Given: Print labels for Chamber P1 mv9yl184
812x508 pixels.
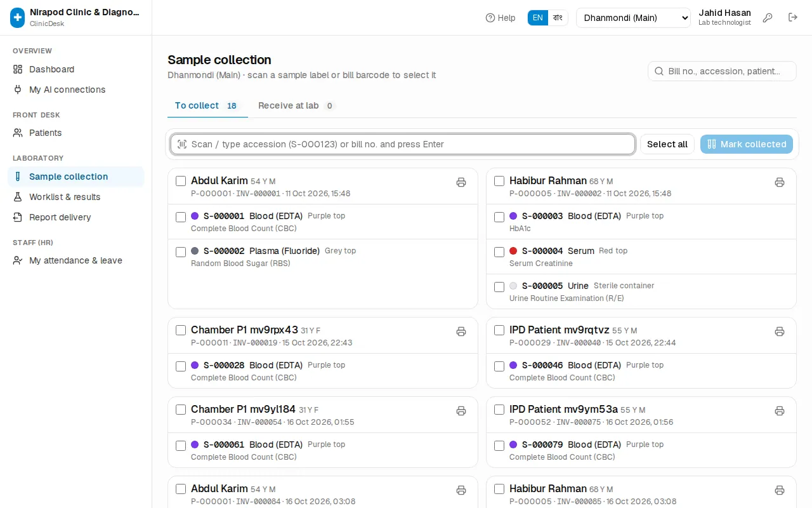Looking at the screenshot, I should [461, 411].
